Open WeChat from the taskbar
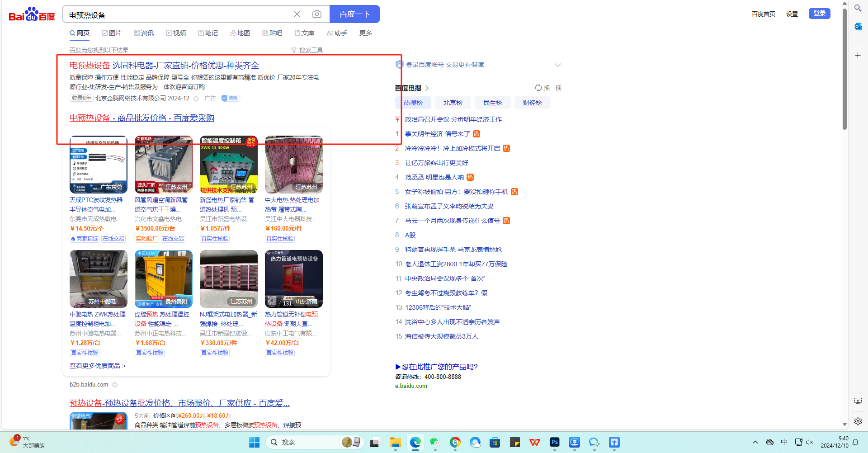This screenshot has height=453, width=868. point(435,442)
